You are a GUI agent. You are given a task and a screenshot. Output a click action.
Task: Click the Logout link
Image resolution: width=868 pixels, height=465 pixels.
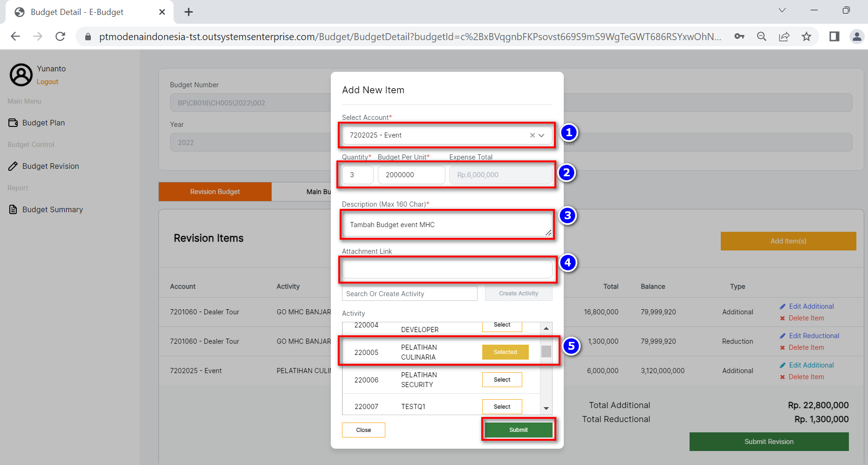click(48, 82)
